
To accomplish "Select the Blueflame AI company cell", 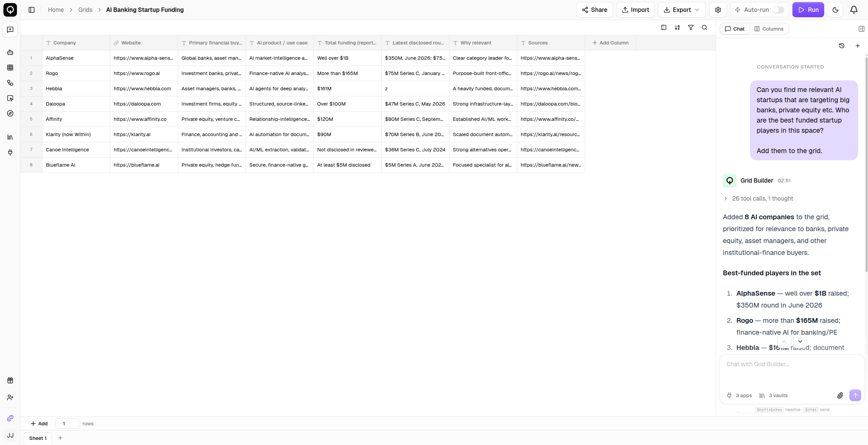I will (x=76, y=165).
